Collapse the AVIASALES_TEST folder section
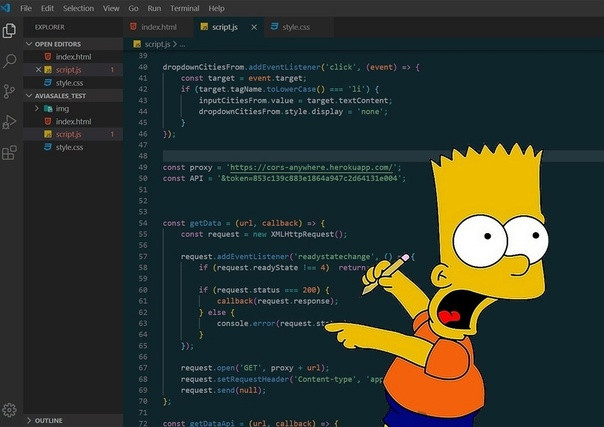Viewport: 604px width, 427px height. pos(29,95)
